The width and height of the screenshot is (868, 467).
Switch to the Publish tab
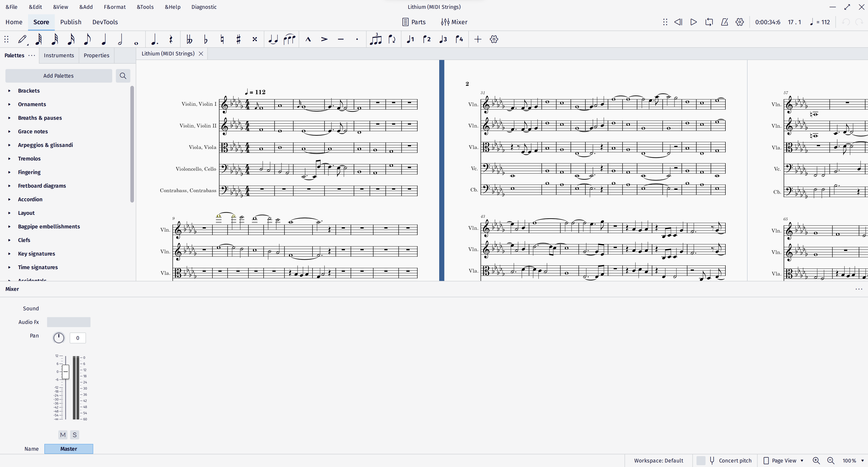coord(71,22)
